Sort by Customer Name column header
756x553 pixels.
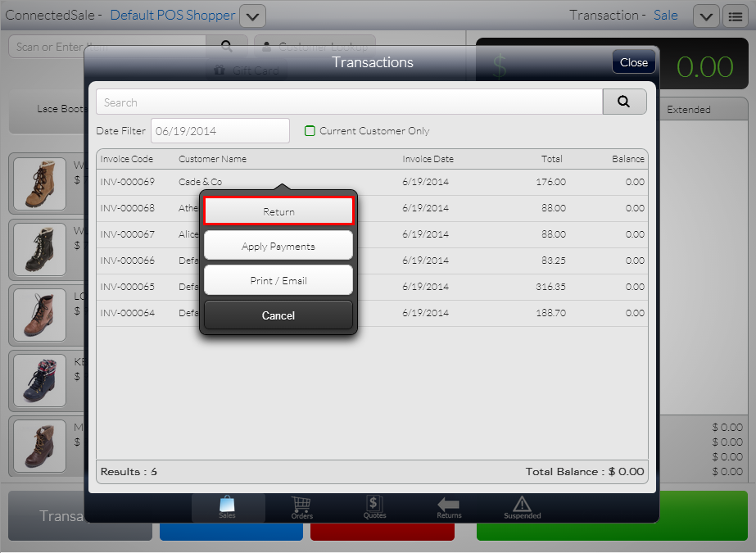point(212,159)
